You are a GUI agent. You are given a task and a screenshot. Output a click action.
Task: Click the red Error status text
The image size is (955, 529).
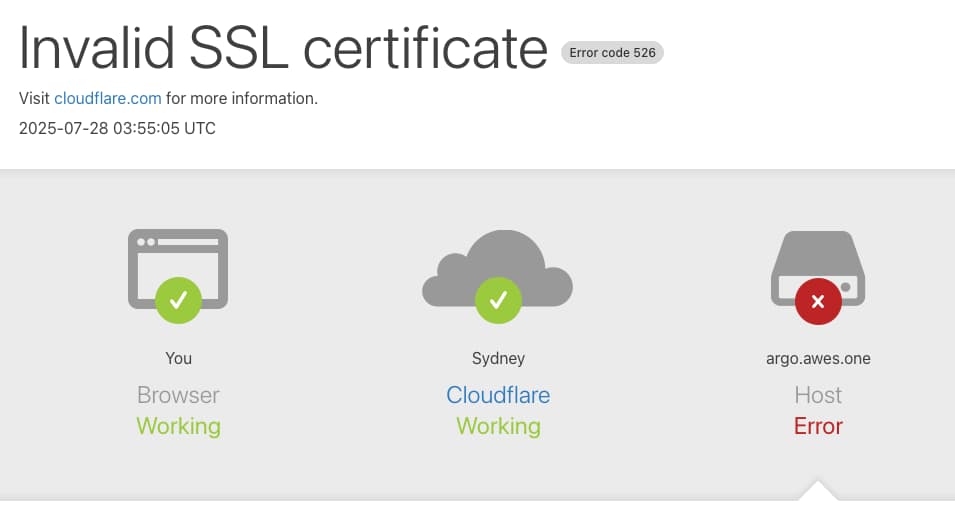(x=818, y=426)
